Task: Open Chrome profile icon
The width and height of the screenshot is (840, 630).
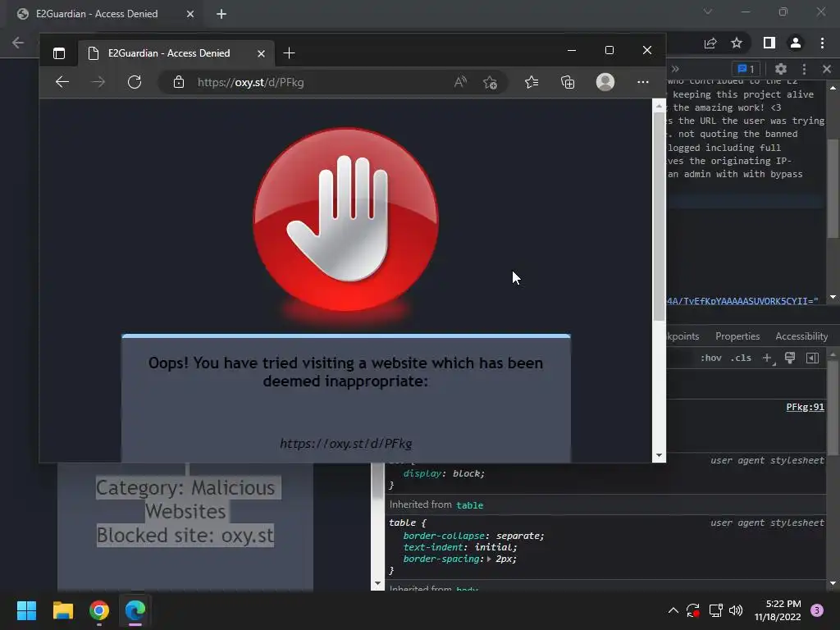Action: point(796,43)
